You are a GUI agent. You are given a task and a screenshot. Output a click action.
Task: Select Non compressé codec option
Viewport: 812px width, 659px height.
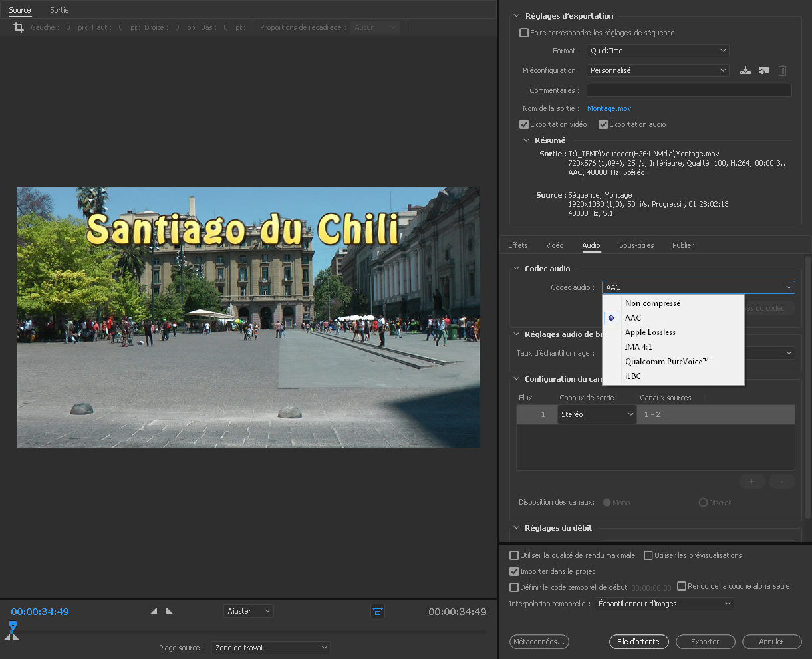point(652,303)
